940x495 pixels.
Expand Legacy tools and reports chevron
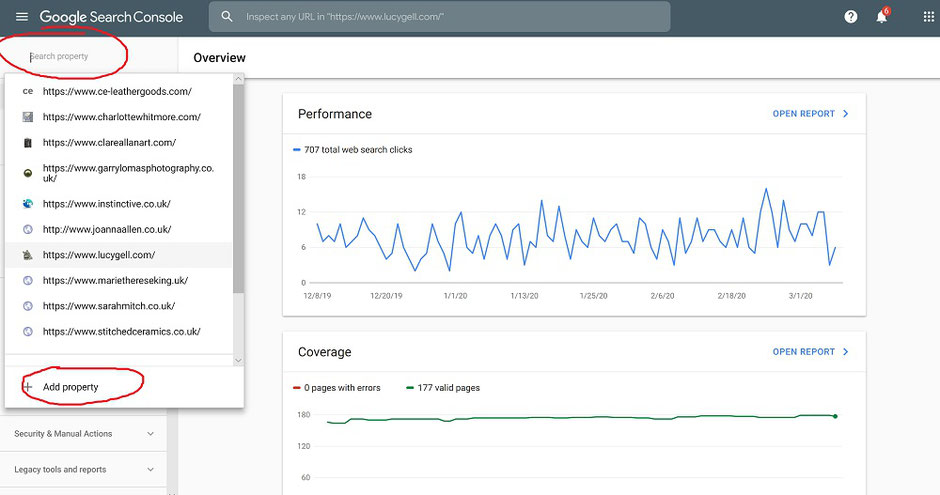(150, 470)
